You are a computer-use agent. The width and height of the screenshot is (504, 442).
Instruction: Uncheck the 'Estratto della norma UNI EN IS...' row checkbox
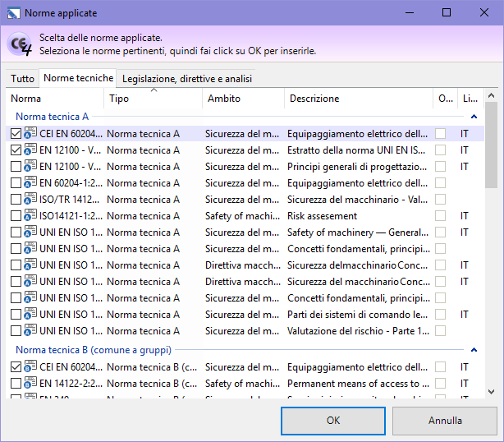pyautogui.click(x=16, y=150)
